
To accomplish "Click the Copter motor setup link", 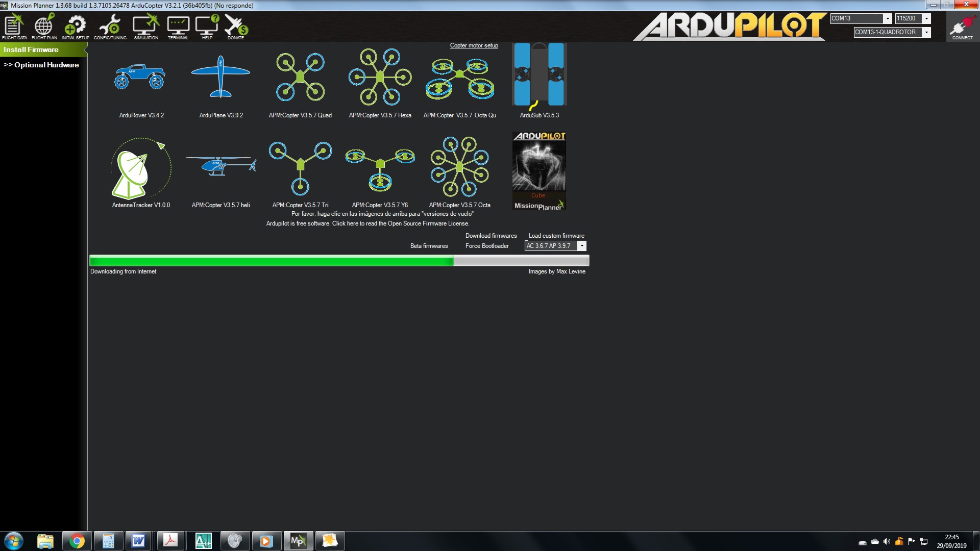I will coord(474,45).
